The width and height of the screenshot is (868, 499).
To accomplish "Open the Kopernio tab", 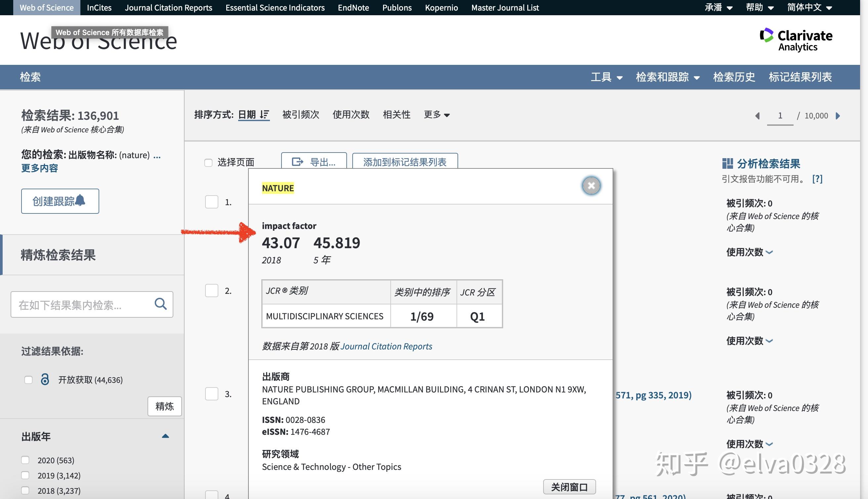I will coord(441,8).
